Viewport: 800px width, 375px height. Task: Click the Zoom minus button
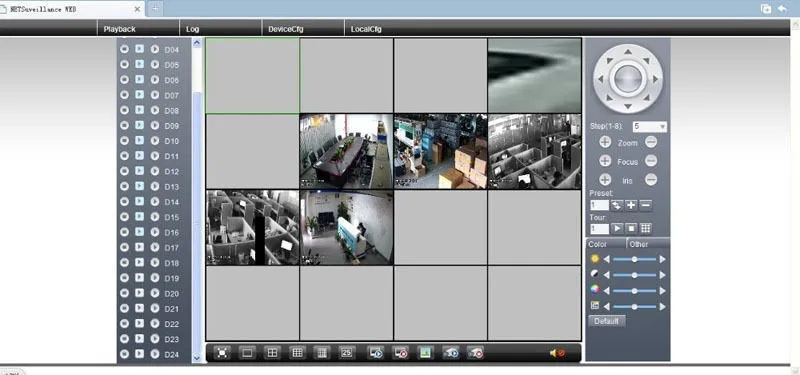click(651, 142)
